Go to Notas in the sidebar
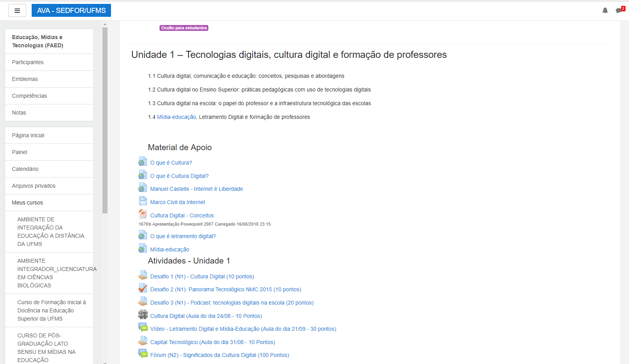Image resolution: width=629 pixels, height=364 pixels. [19, 113]
